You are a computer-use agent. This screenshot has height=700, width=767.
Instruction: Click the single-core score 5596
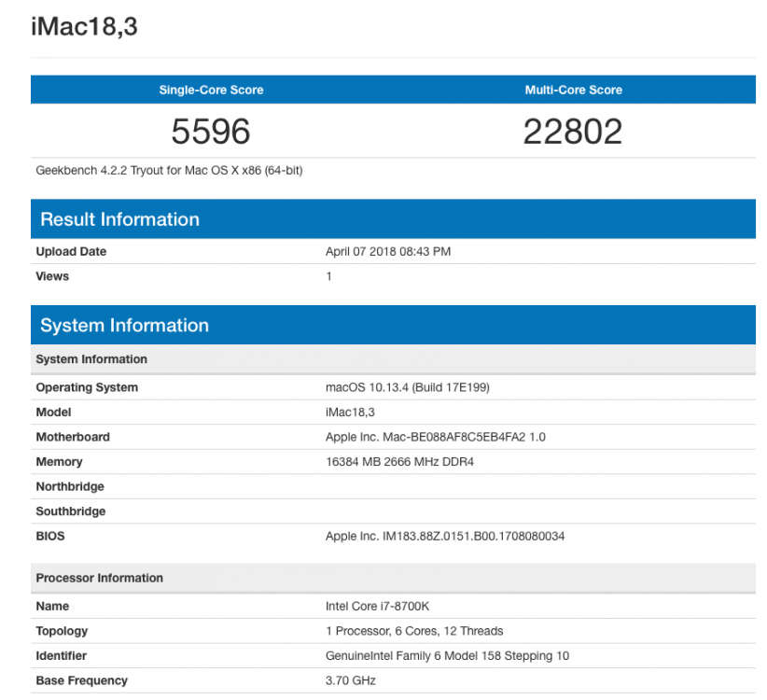211,131
